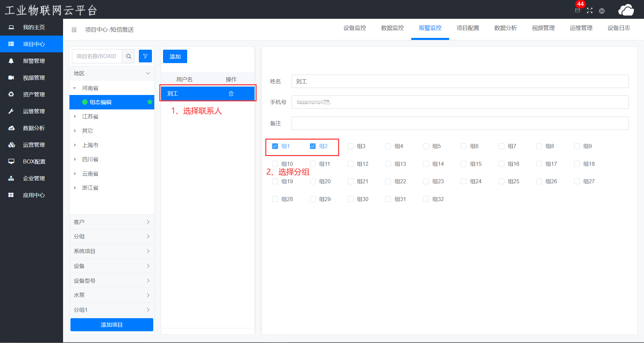Uncheck the 组2 checkbox
Image resolution: width=644 pixels, height=343 pixels.
pyautogui.click(x=313, y=146)
